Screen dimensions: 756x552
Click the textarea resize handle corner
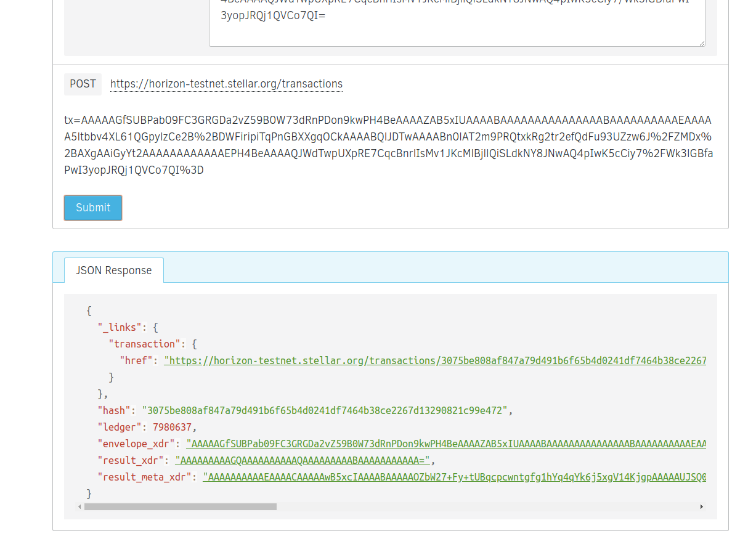[702, 43]
